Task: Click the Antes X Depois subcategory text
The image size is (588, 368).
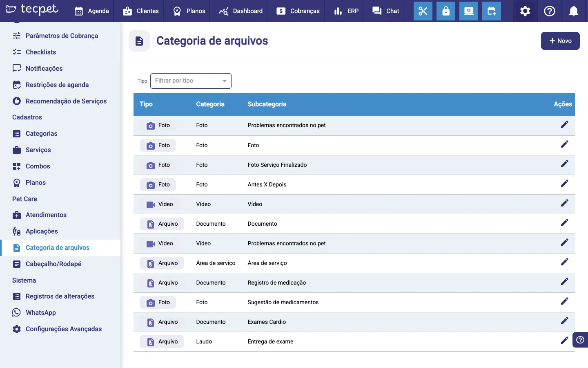Action: coord(267,184)
